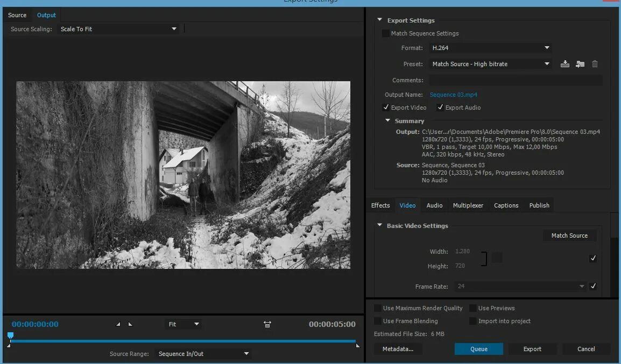
Task: Check Import into project
Action: click(x=472, y=321)
